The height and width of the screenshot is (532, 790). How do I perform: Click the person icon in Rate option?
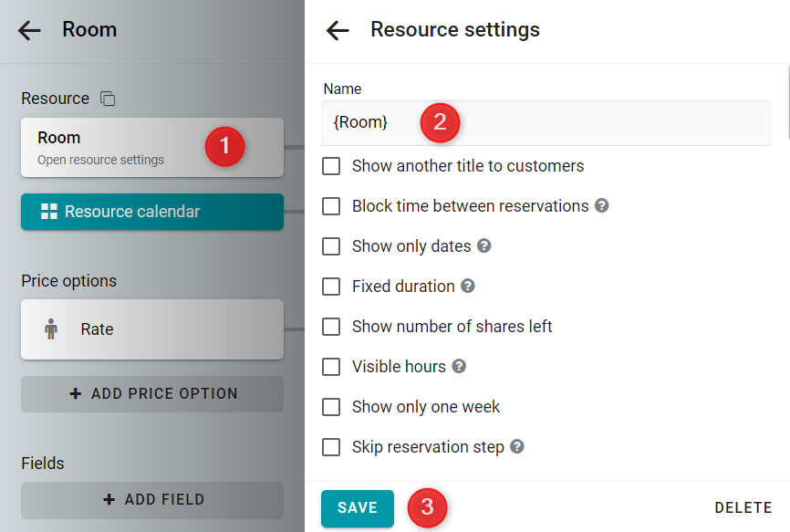51,329
